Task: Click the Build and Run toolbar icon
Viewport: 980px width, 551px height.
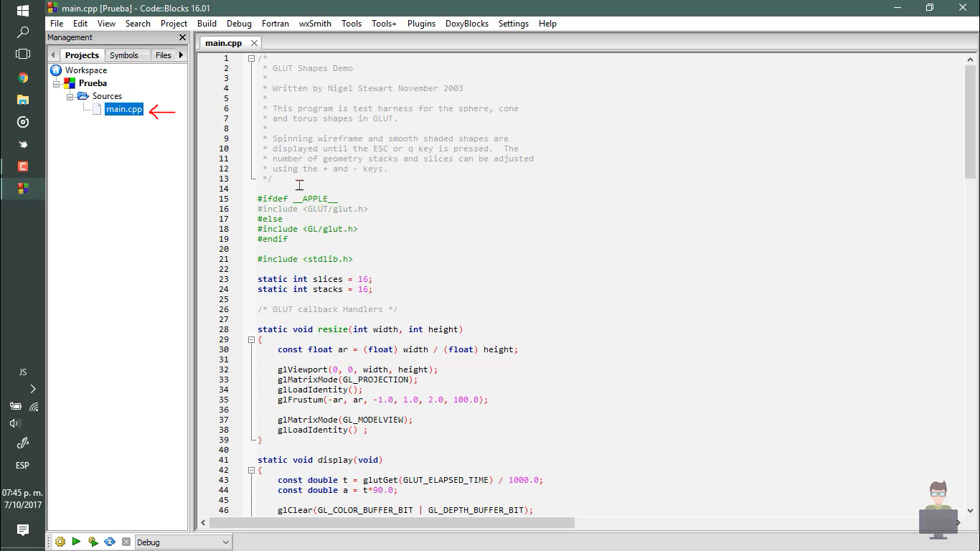Action: tap(93, 542)
